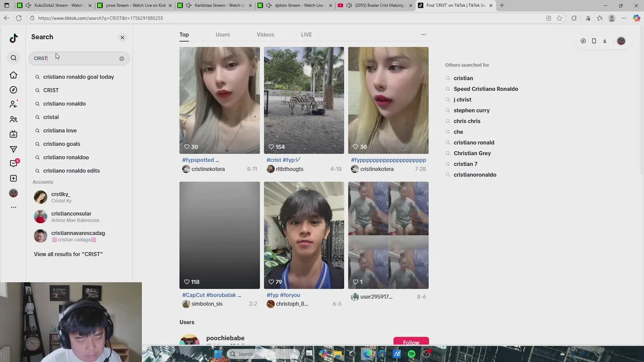Clear the CRIST search text
Viewport: 644px width, 362px height.
[121, 58]
